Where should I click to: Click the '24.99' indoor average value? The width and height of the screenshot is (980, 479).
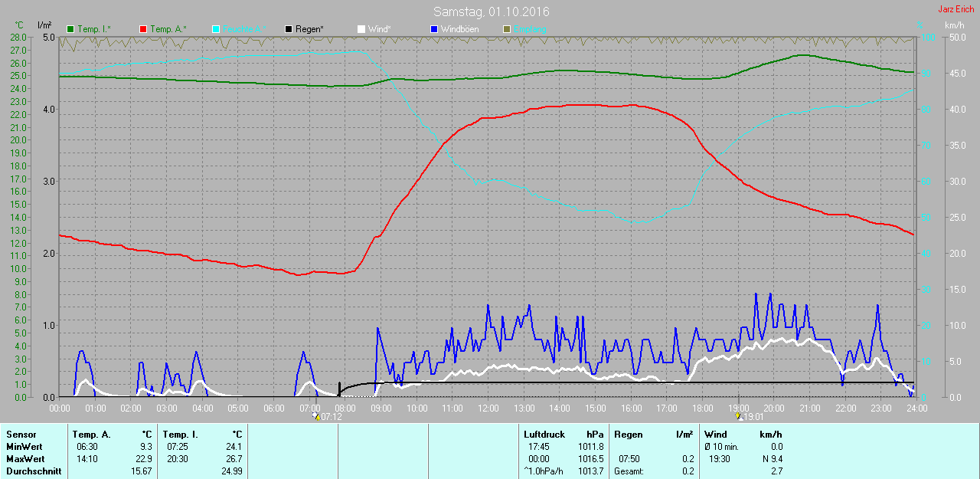pyautogui.click(x=231, y=471)
